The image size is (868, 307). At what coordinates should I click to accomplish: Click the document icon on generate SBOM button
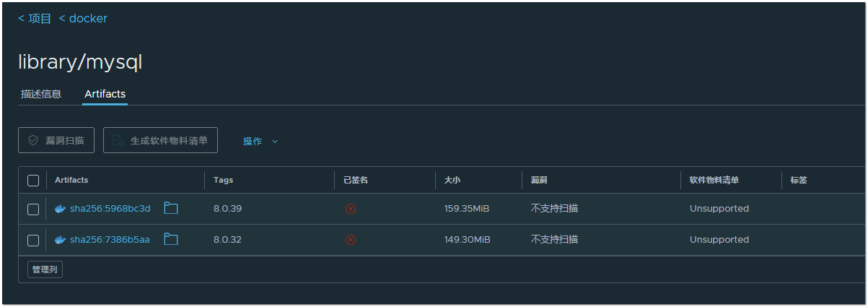tap(118, 141)
